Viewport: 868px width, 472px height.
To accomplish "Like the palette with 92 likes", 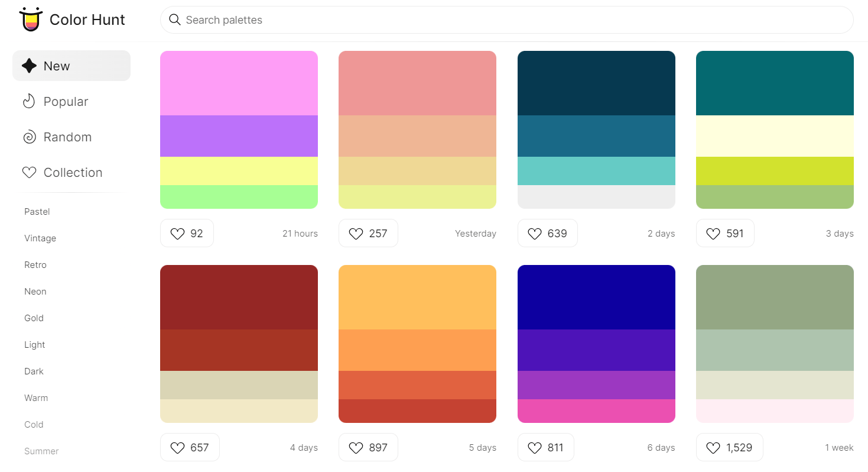I will tap(178, 233).
